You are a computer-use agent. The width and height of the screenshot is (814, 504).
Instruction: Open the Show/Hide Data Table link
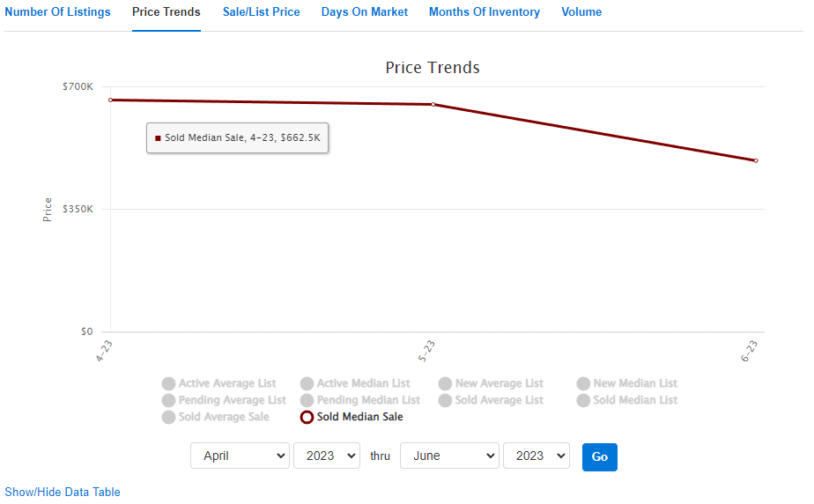[63, 492]
